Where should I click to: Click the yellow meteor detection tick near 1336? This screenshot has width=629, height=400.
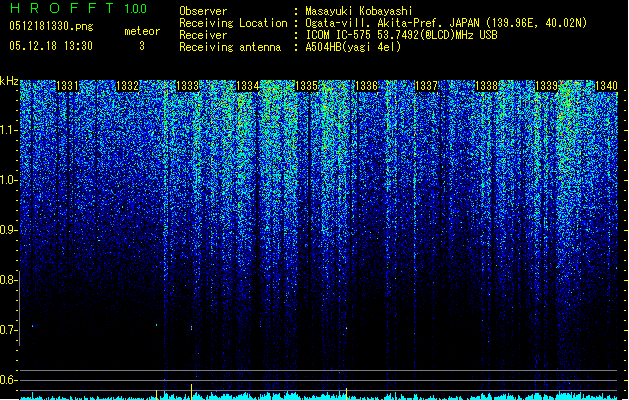(346, 393)
